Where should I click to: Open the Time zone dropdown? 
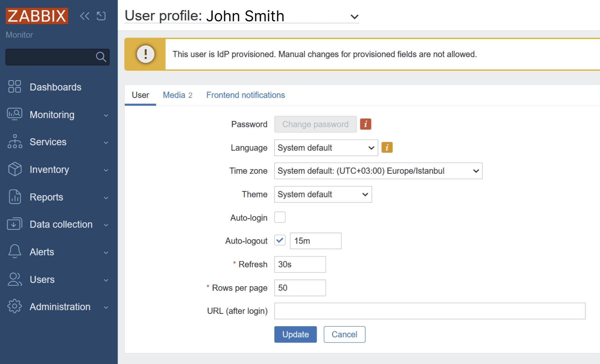point(378,171)
